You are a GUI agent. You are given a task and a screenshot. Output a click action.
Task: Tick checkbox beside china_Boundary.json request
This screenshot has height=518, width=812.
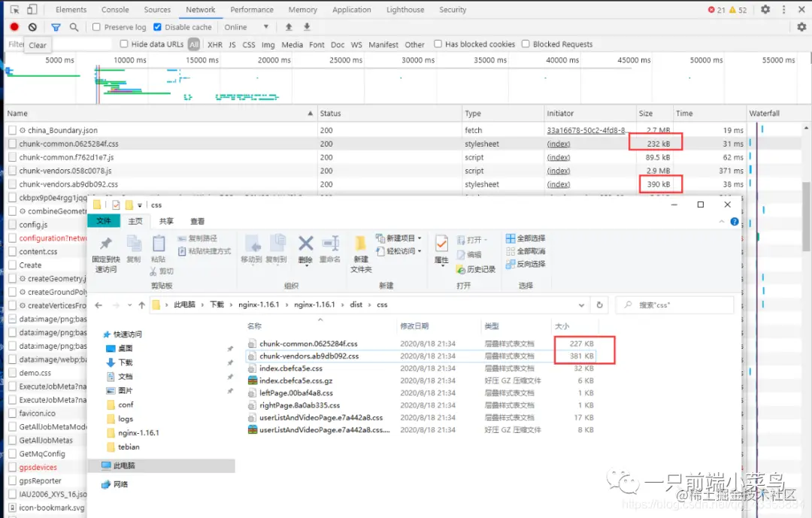(13, 130)
